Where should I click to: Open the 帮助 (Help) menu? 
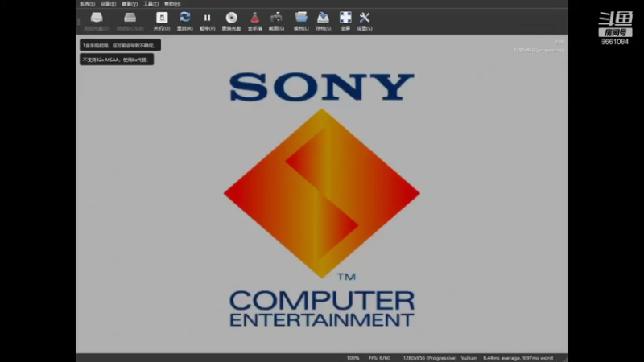click(172, 4)
